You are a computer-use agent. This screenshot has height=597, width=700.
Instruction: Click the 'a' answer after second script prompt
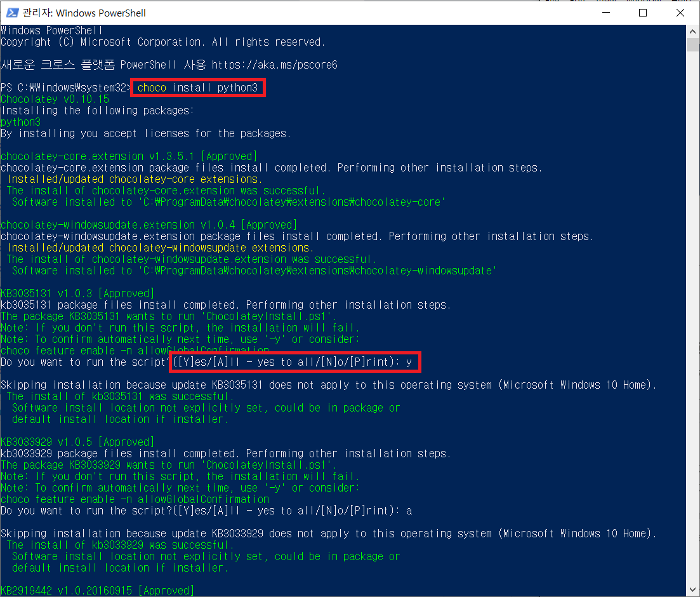[409, 511]
